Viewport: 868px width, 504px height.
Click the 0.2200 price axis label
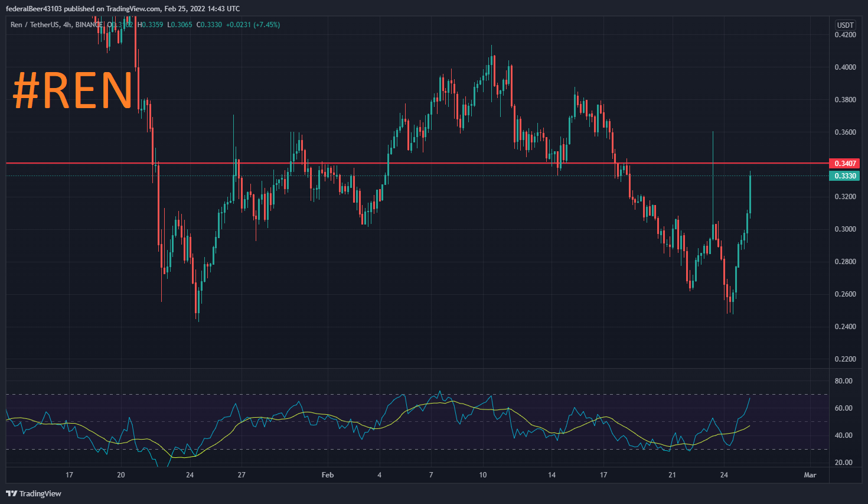[x=845, y=359]
